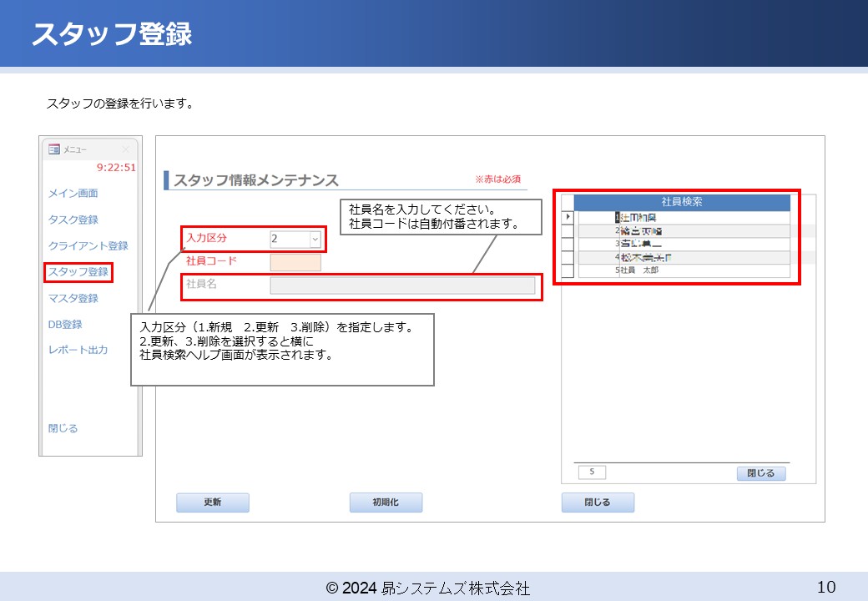This screenshot has width=868, height=601.
Task: Click 閉じる button beside 初期化
Action: coord(598,503)
